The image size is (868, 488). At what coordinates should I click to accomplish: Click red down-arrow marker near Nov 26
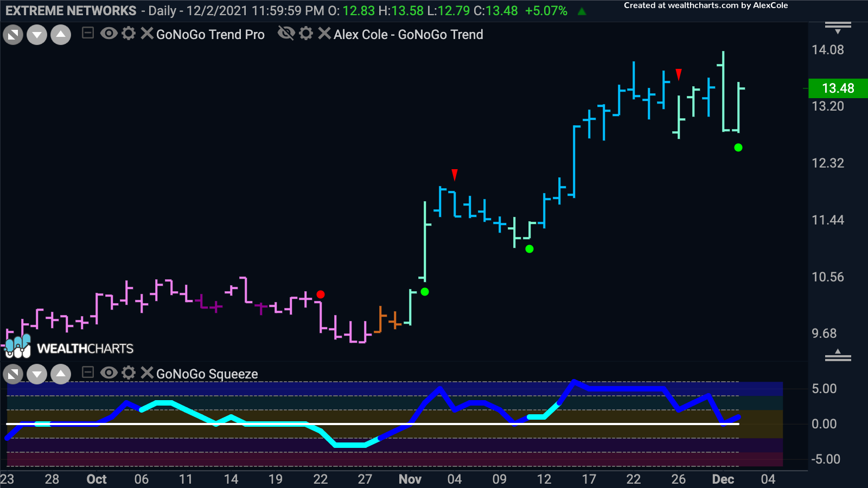coord(679,74)
